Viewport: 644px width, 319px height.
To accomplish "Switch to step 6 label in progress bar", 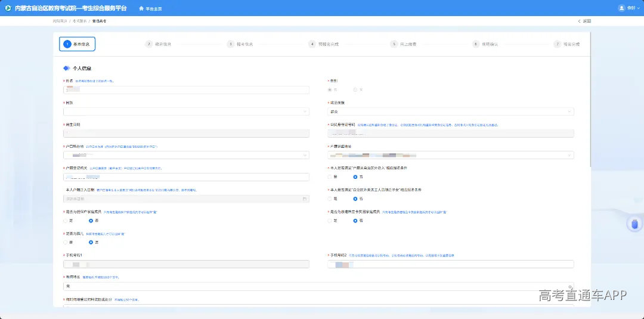I will (490, 44).
